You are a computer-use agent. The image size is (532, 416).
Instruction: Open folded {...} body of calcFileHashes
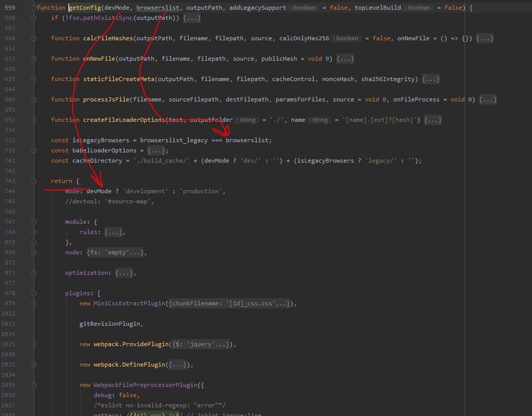[485, 38]
